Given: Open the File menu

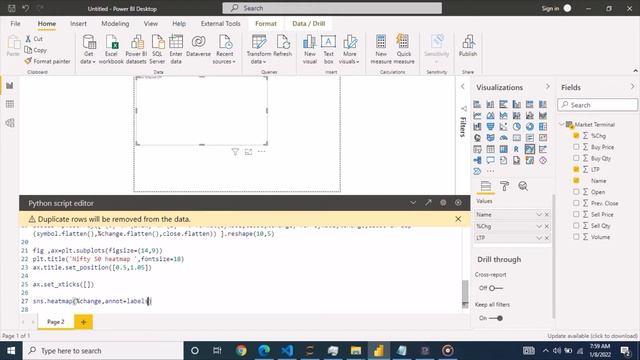Looking at the screenshot, I should tap(16, 24).
